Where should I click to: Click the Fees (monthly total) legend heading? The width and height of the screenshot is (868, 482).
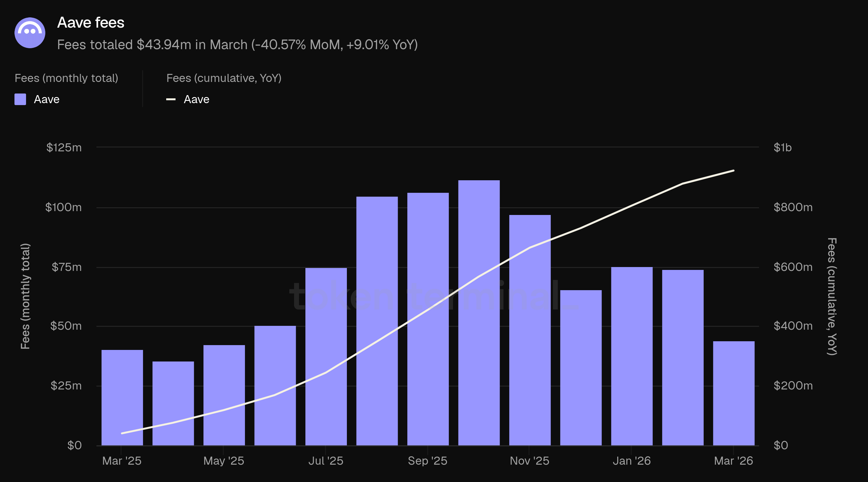[66, 78]
